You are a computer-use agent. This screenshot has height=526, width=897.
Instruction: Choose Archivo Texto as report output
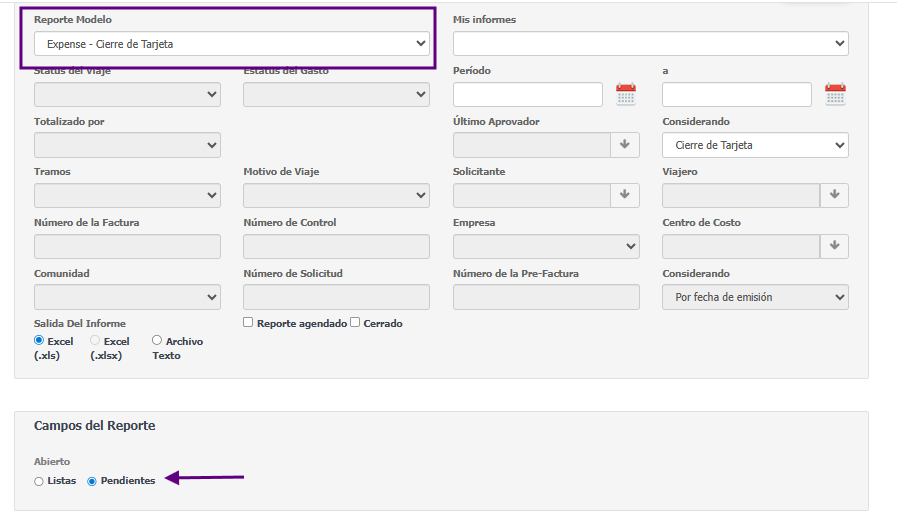coord(157,341)
